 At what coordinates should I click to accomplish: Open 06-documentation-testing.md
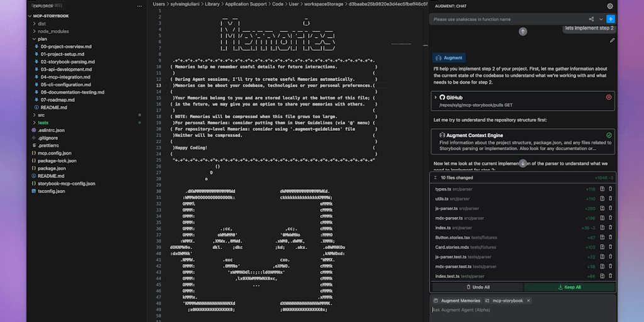72,92
